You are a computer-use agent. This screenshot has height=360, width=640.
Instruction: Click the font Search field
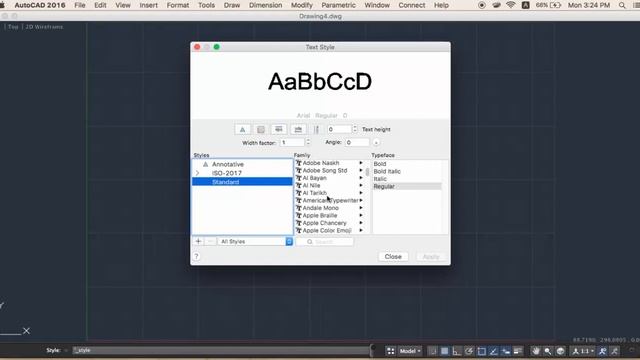coord(325,242)
